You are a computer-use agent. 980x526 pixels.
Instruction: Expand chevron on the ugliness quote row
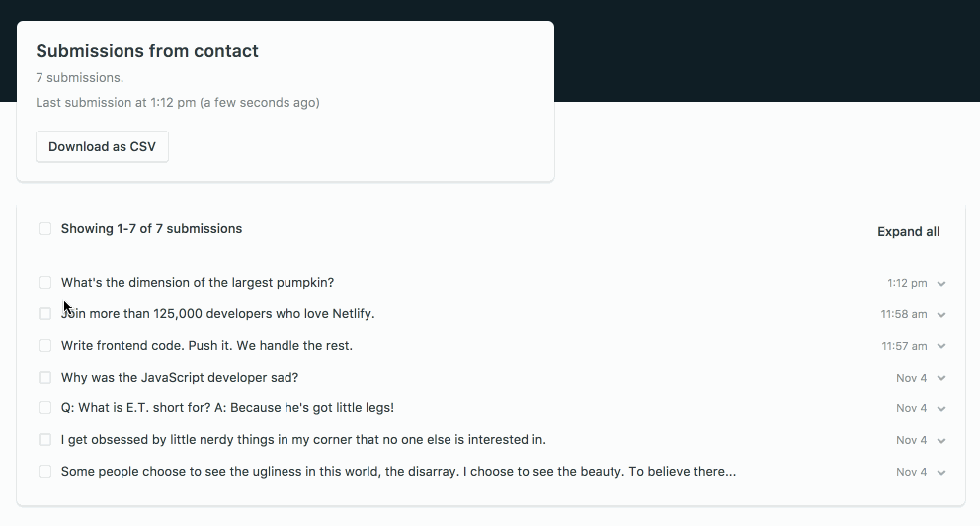(x=941, y=473)
